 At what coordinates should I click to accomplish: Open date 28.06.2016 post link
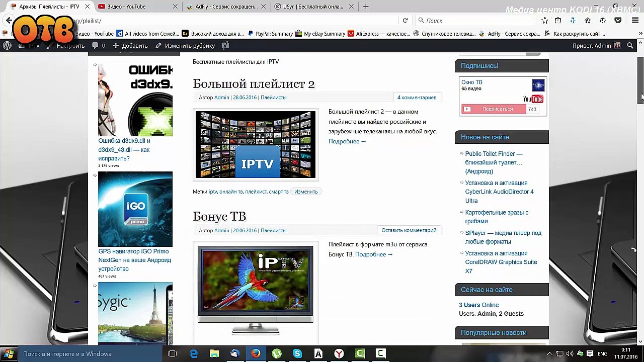tap(245, 98)
